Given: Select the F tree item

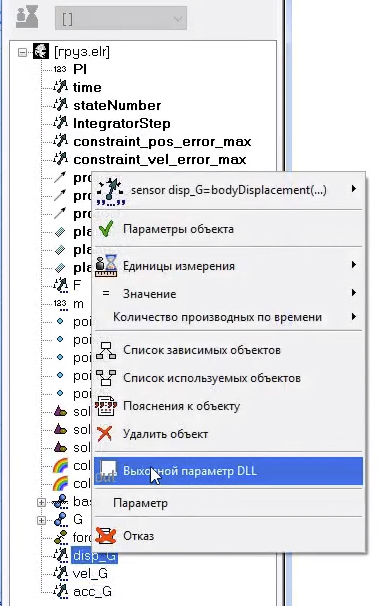Looking at the screenshot, I should pyautogui.click(x=77, y=285).
